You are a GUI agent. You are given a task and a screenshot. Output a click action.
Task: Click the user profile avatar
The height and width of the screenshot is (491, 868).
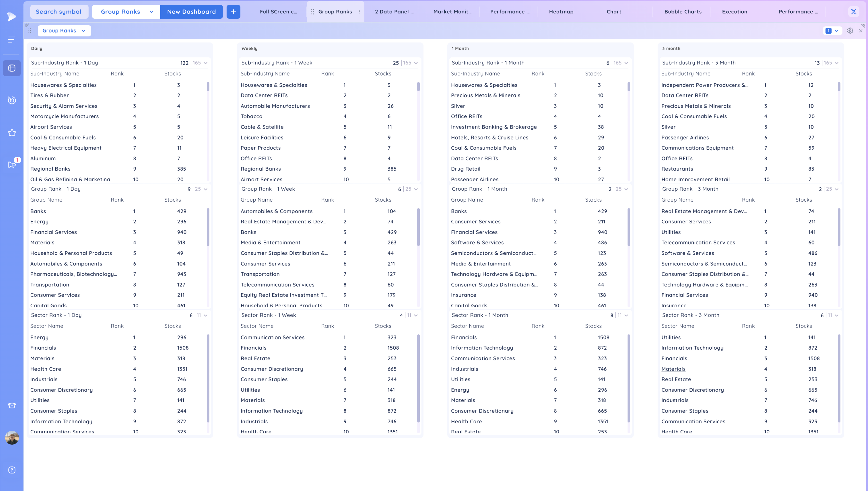point(12,438)
